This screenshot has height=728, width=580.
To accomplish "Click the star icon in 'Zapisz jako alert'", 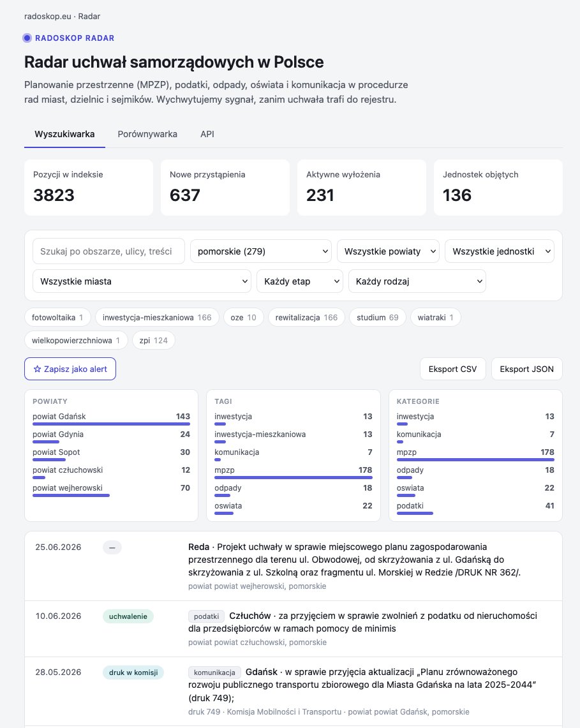I will (38, 369).
